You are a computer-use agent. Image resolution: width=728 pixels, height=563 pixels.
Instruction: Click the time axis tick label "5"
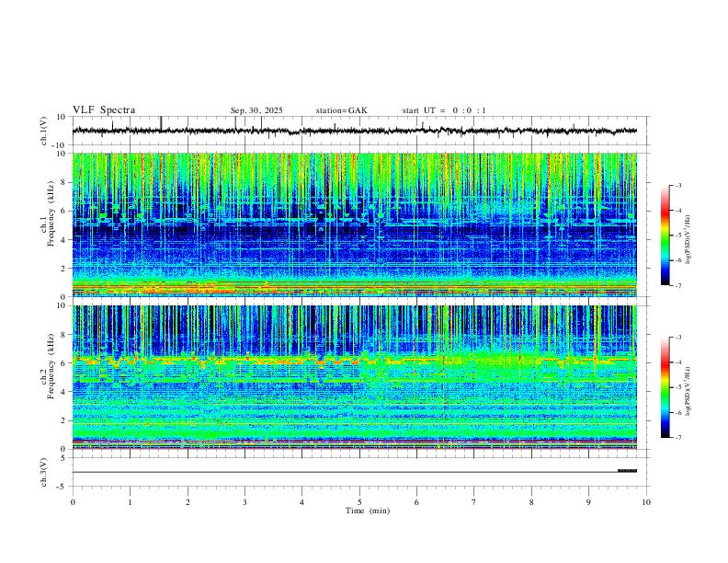tap(359, 502)
